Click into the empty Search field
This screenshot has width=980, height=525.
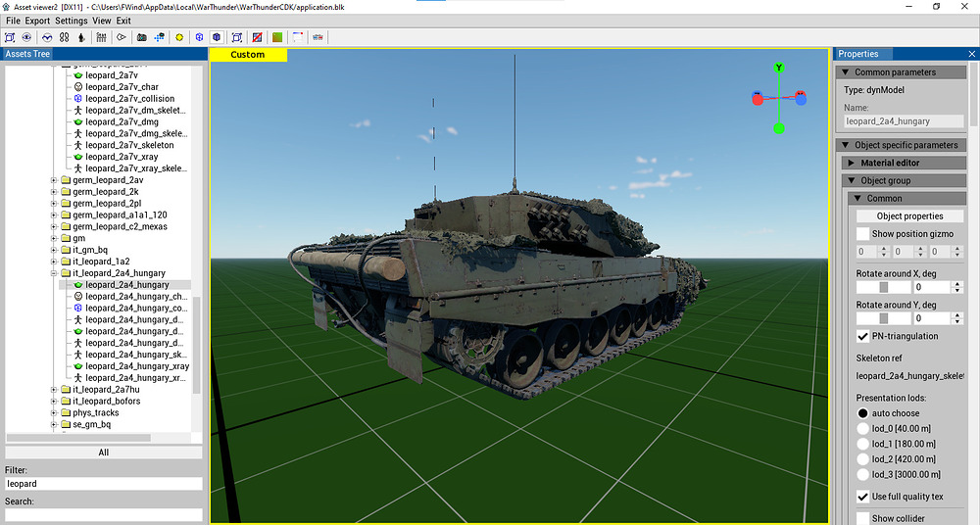[104, 515]
